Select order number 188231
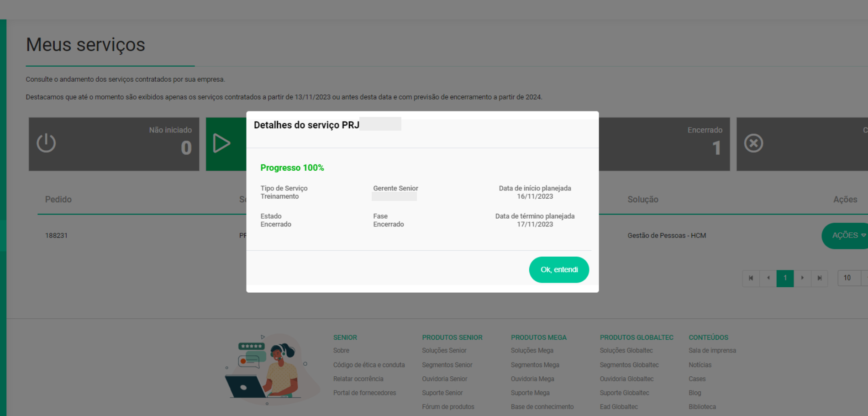Screen dimensions: 868x416 click(56, 236)
